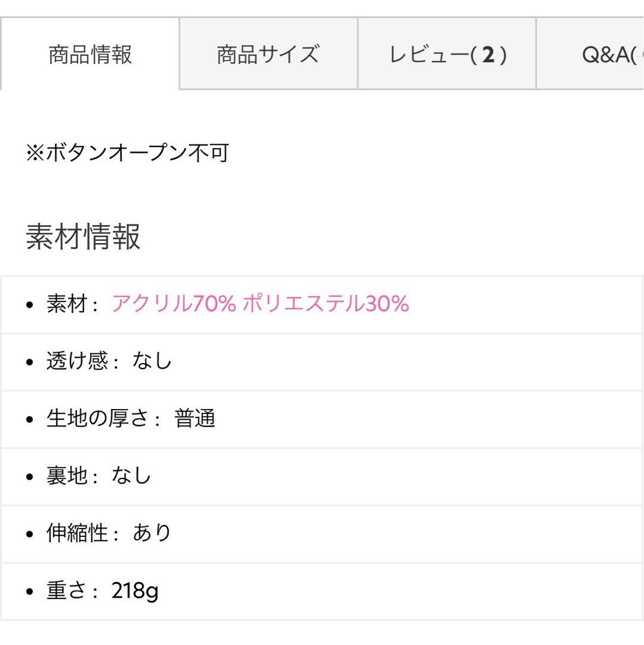Click the なし value beside 透け感
The height and width of the screenshot is (645, 644).
[152, 362]
